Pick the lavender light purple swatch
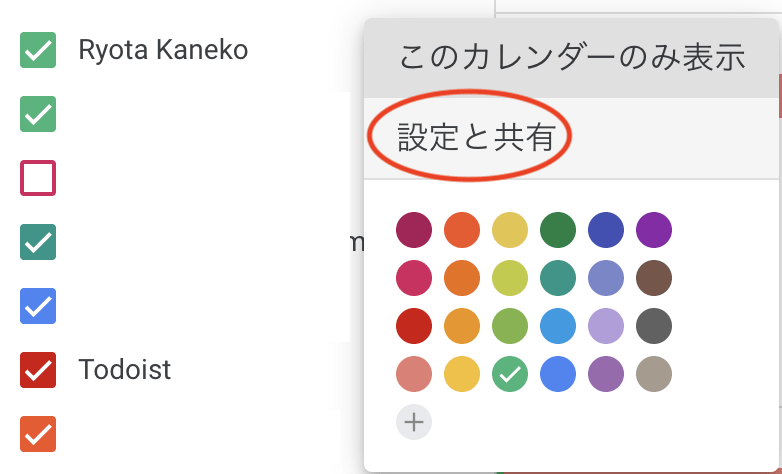 point(606,326)
